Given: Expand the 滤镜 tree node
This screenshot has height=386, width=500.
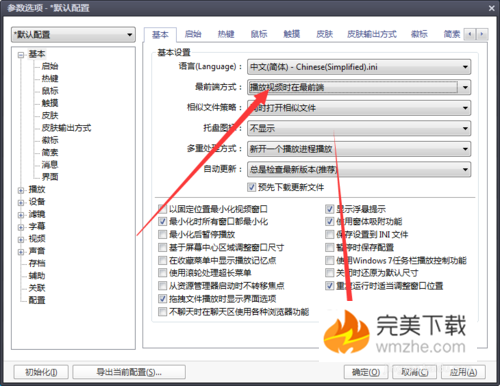Looking at the screenshot, I should (21, 215).
